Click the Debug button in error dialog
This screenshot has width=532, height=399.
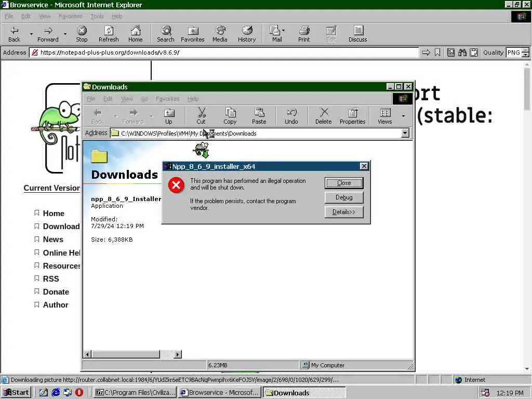344,197
